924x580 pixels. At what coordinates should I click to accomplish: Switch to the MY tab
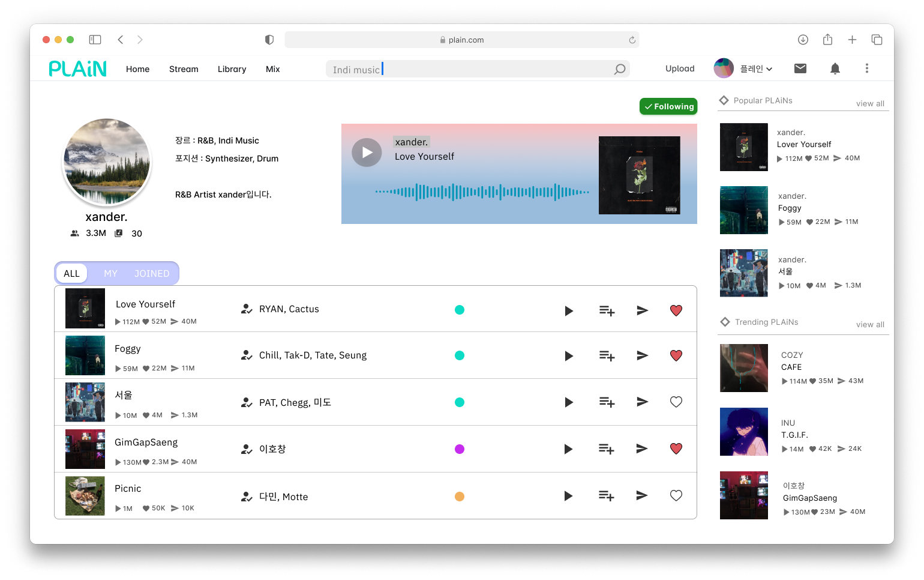pyautogui.click(x=110, y=274)
